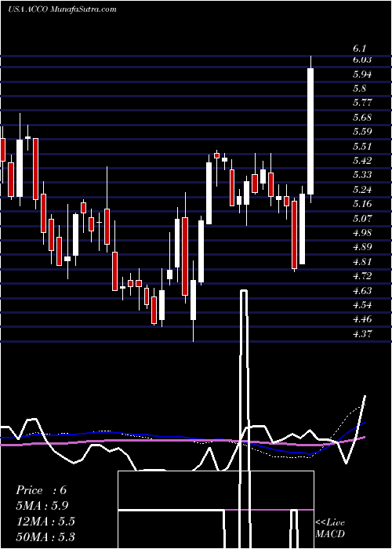Click the 5.07 price axis label
392x549 pixels.
click(x=362, y=219)
